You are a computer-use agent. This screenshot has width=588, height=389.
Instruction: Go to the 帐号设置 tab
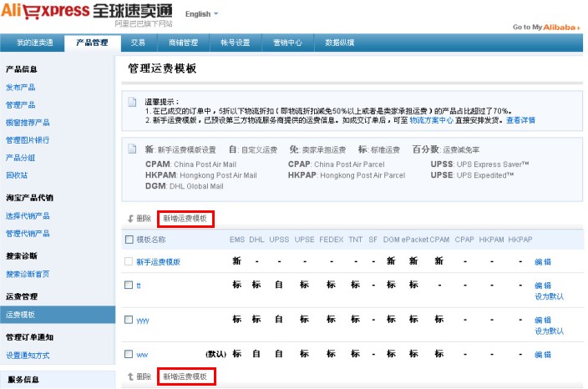(x=236, y=43)
